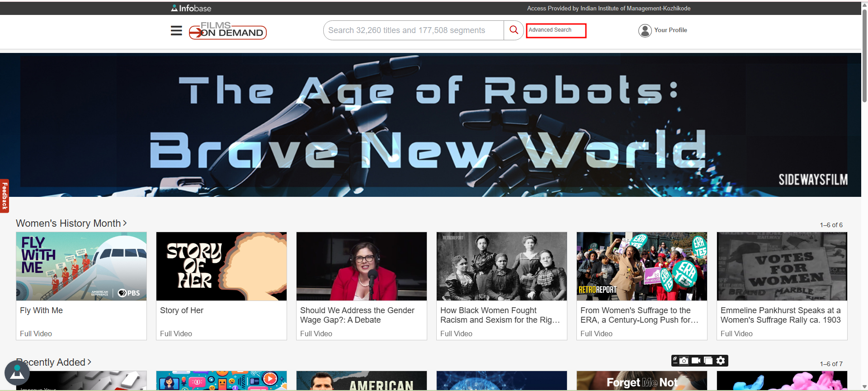Click the Your Profile avatar icon
868x391 pixels.
[645, 30]
